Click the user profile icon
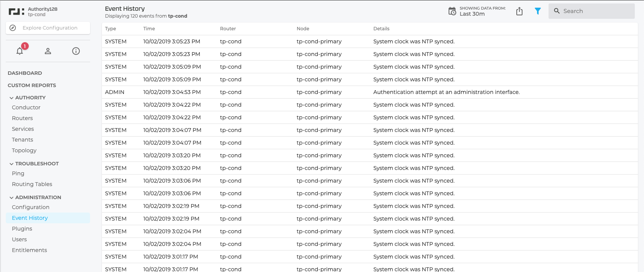The width and height of the screenshot is (644, 272). click(48, 51)
